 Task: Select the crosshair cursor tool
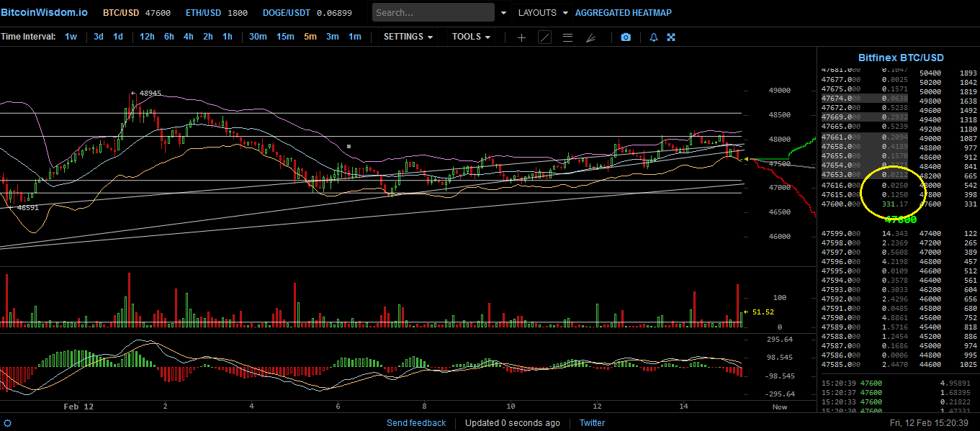(522, 37)
